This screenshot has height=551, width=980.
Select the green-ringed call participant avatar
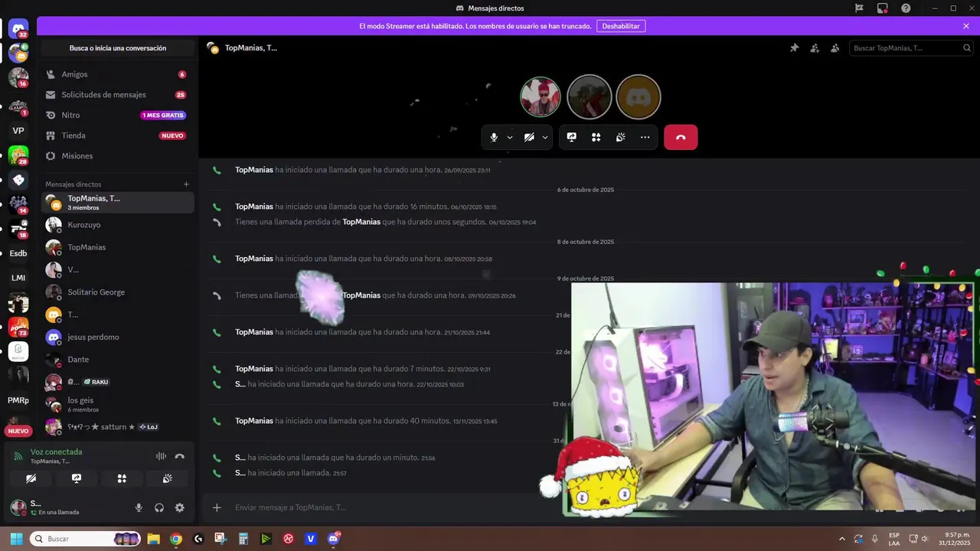point(541,97)
